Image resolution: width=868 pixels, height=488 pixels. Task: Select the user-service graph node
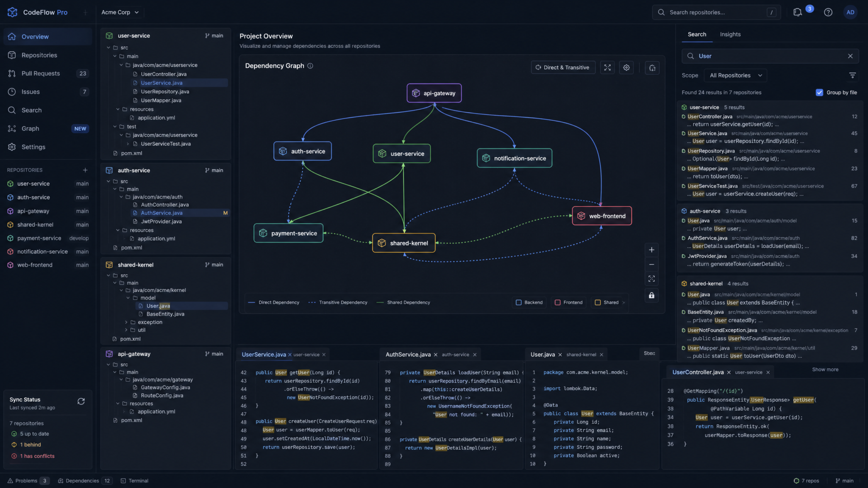tap(401, 153)
